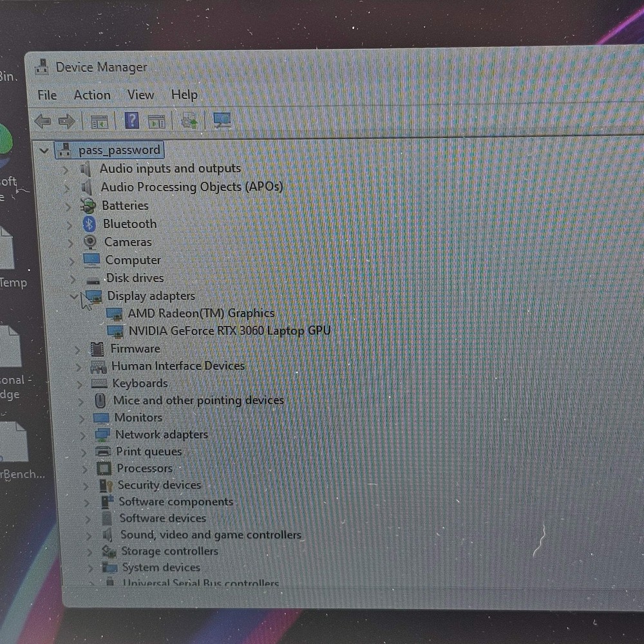Open the Action menu
The width and height of the screenshot is (644, 644).
(92, 95)
